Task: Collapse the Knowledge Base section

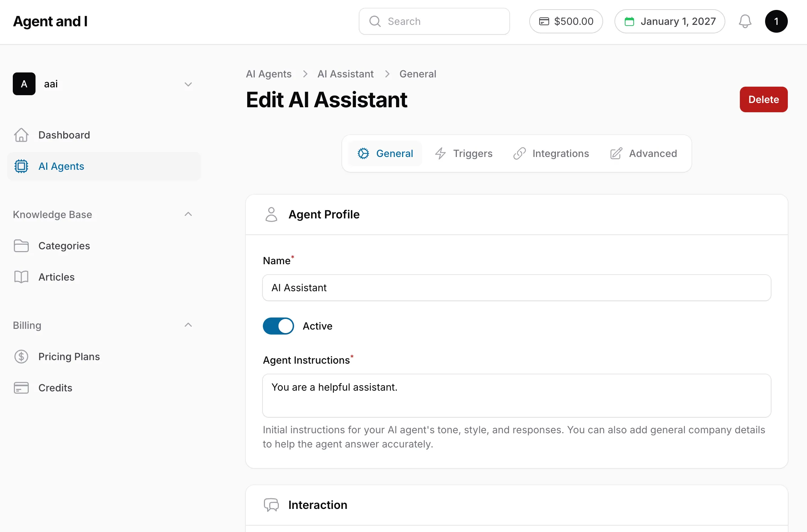Action: (188, 214)
